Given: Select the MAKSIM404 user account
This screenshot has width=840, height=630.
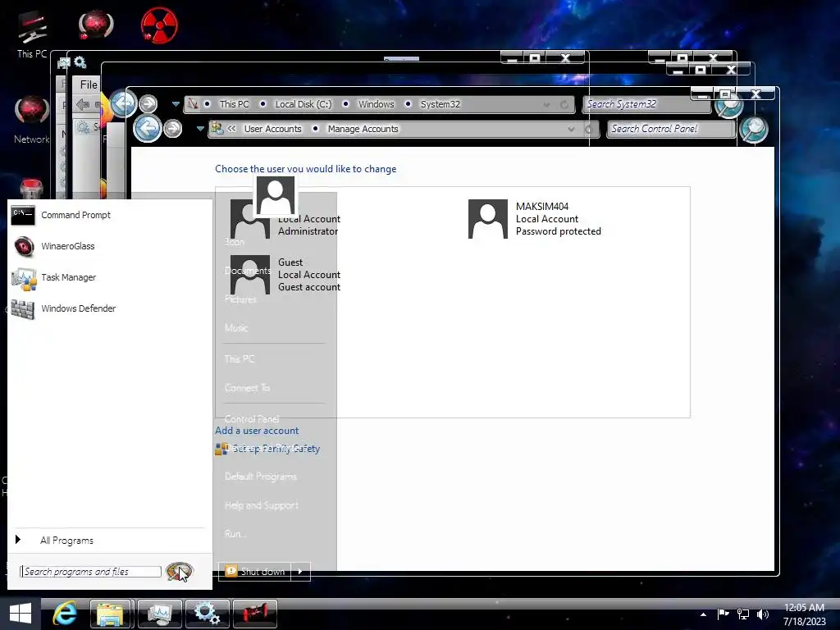Looking at the screenshot, I should 535,218.
